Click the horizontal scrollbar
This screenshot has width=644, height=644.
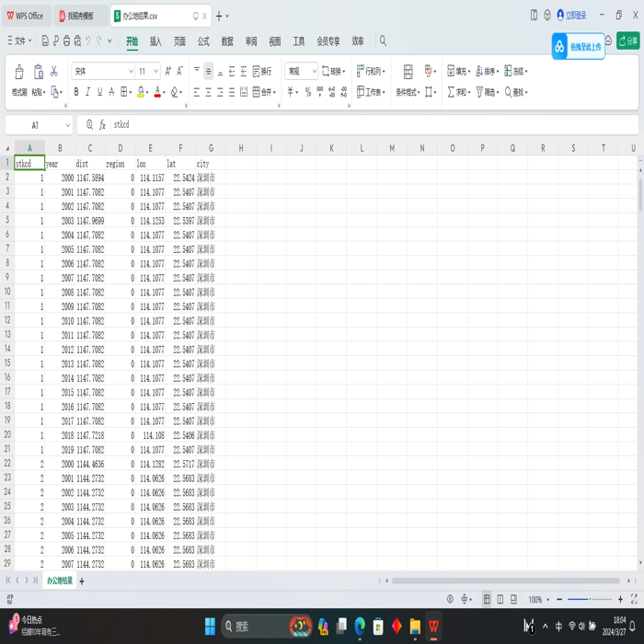click(x=506, y=581)
